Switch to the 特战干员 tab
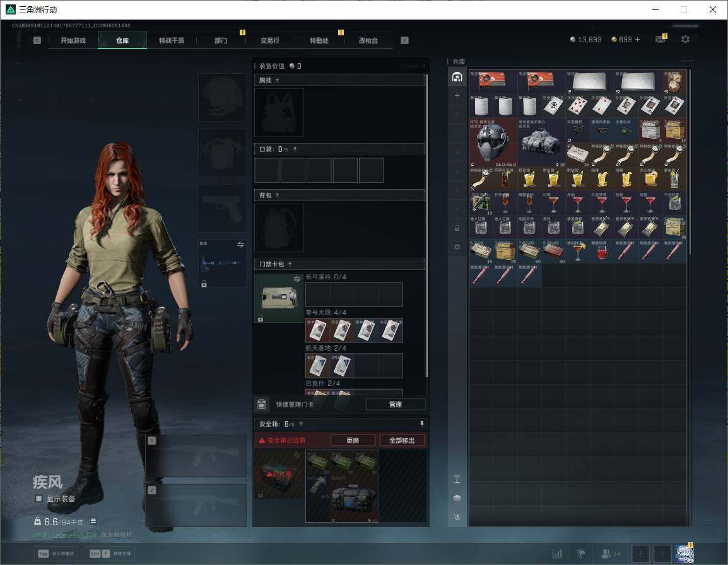 pyautogui.click(x=172, y=40)
